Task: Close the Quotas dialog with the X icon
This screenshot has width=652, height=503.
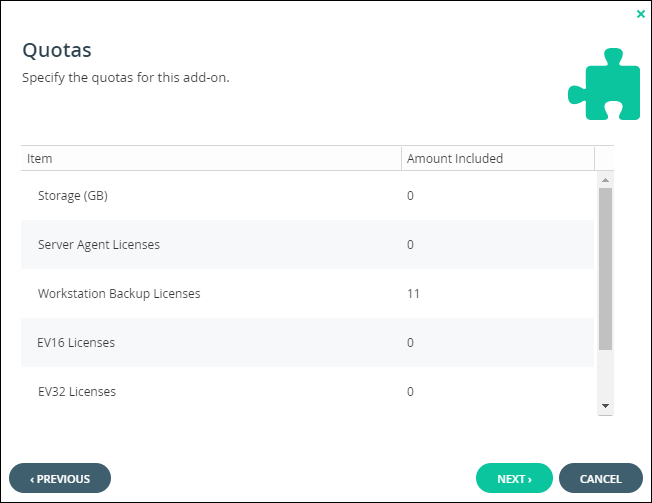Action: 640,14
